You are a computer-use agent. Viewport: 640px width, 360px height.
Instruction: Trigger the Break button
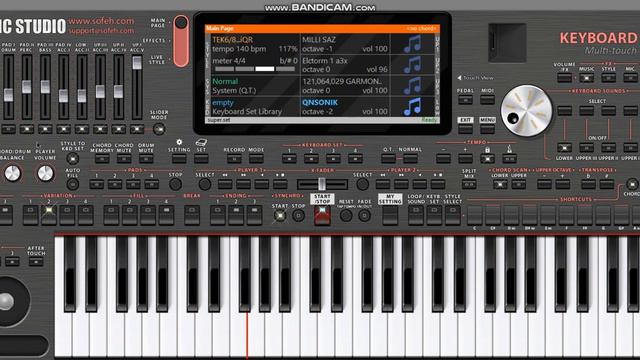[192, 215]
